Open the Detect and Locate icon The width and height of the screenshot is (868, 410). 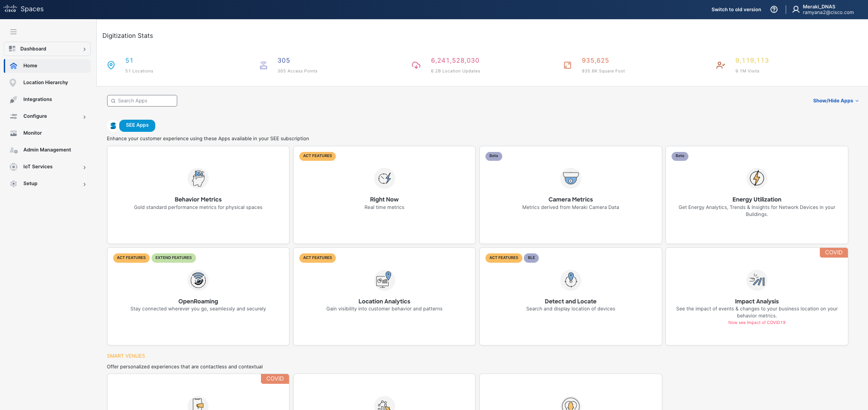571,280
